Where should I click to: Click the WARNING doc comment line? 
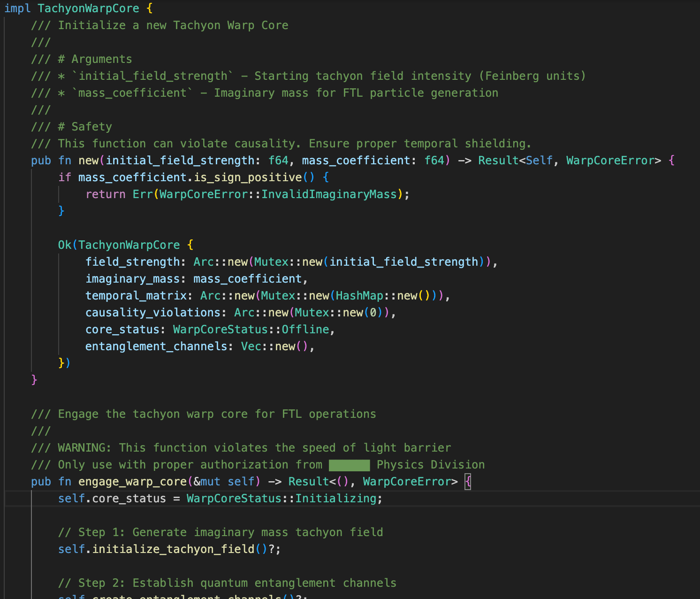[241, 448]
